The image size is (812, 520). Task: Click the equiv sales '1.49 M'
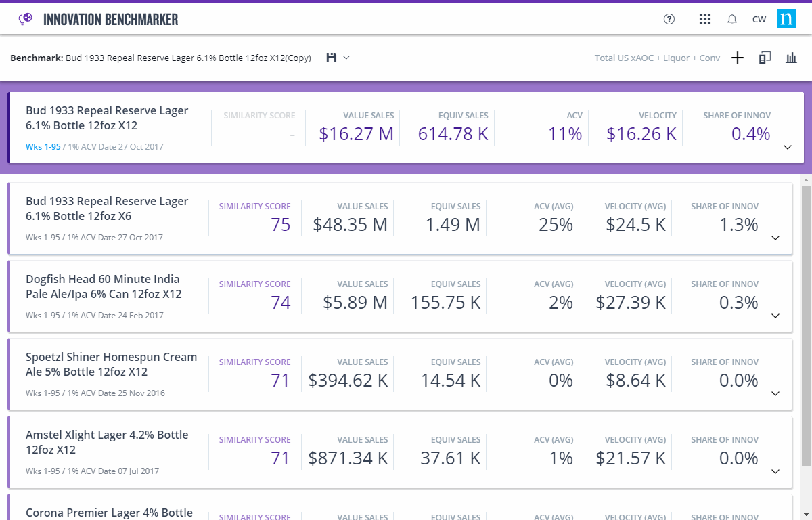[x=453, y=225]
